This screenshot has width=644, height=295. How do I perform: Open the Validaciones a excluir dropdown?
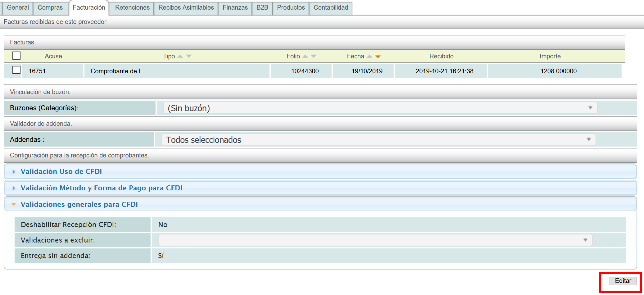[375, 240]
